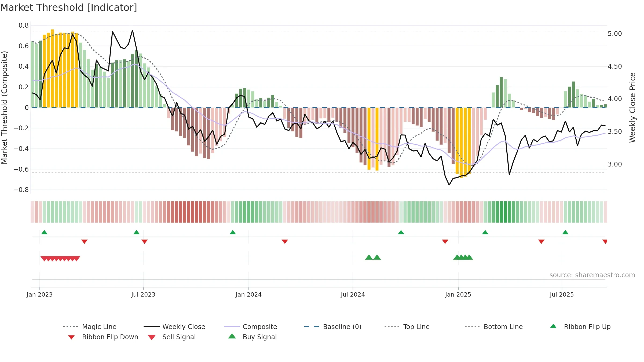Click the Ribbon Flip Up triangle at Jul 2025
Screen dimensions: 644x362
coord(565,232)
